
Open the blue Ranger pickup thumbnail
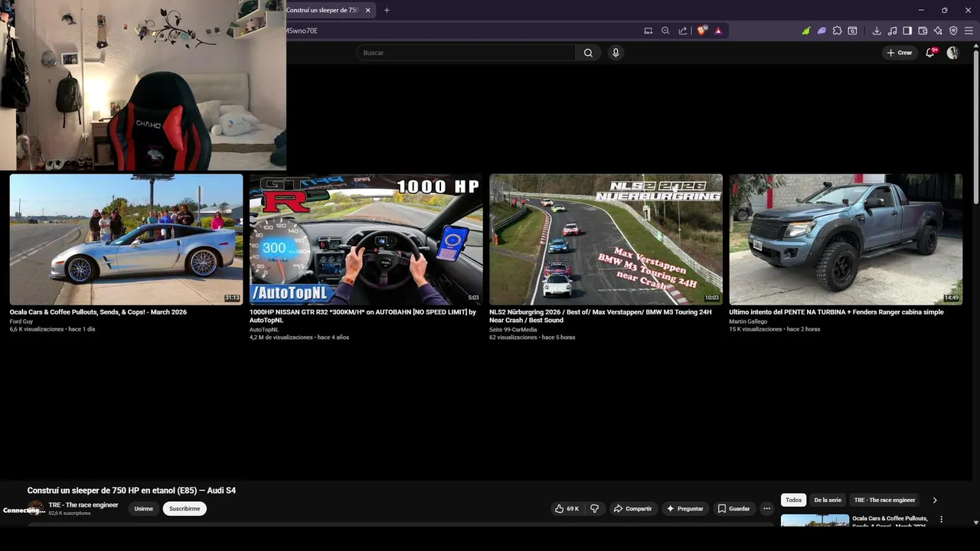[x=845, y=240]
